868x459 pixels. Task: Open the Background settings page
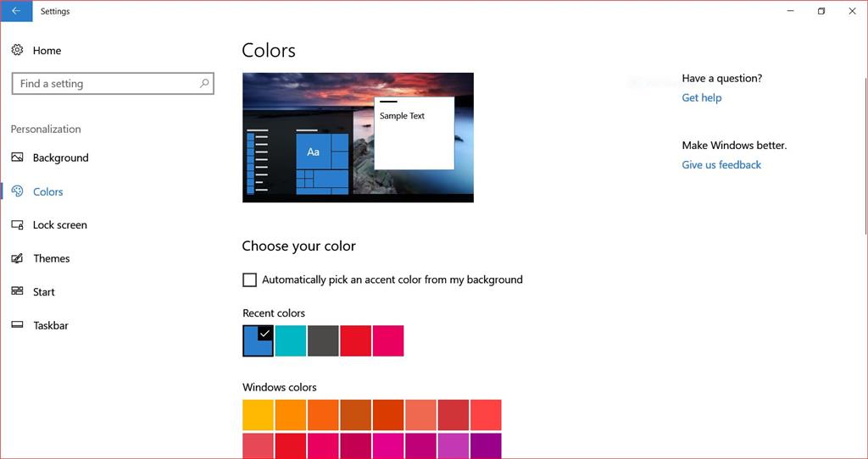pos(60,158)
